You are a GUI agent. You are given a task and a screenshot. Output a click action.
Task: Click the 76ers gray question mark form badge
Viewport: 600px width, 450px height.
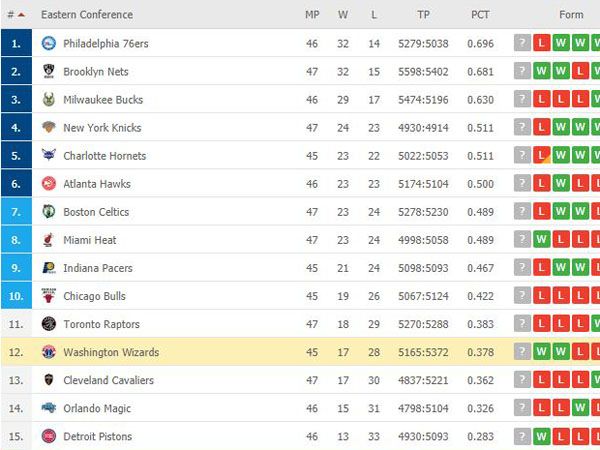[522, 43]
